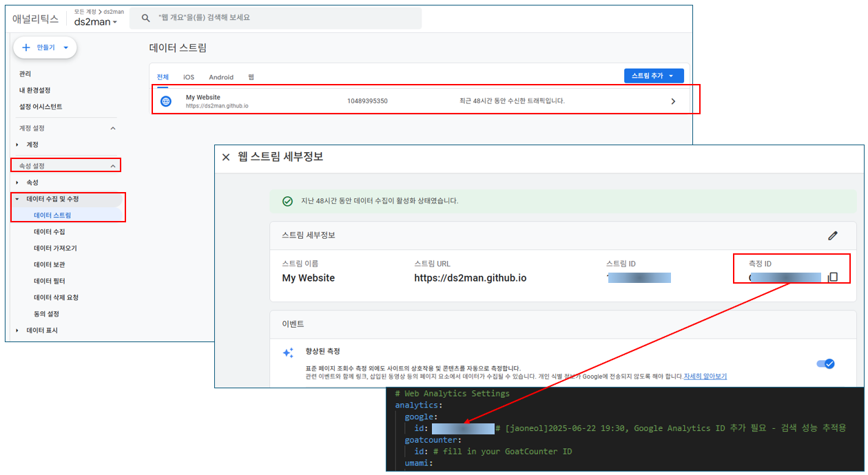
Task: Expand the 데이터 표시 tree item
Action: click(17, 330)
